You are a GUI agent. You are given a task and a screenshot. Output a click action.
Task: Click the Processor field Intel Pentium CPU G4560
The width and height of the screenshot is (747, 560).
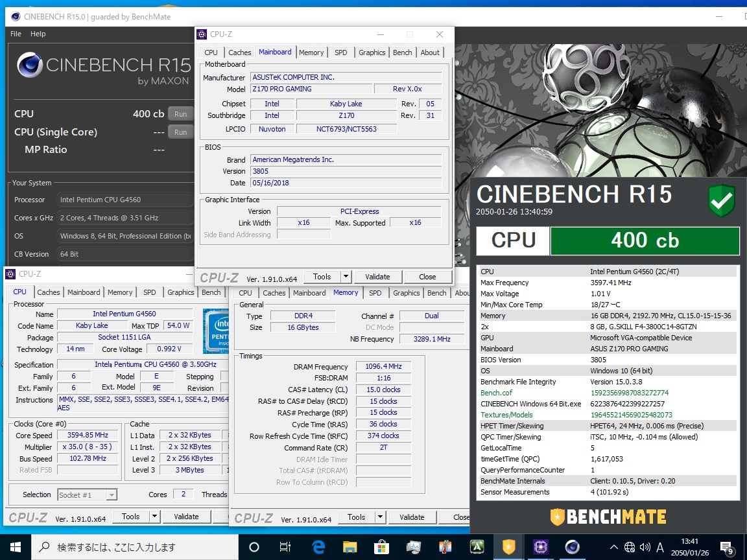(x=124, y=200)
